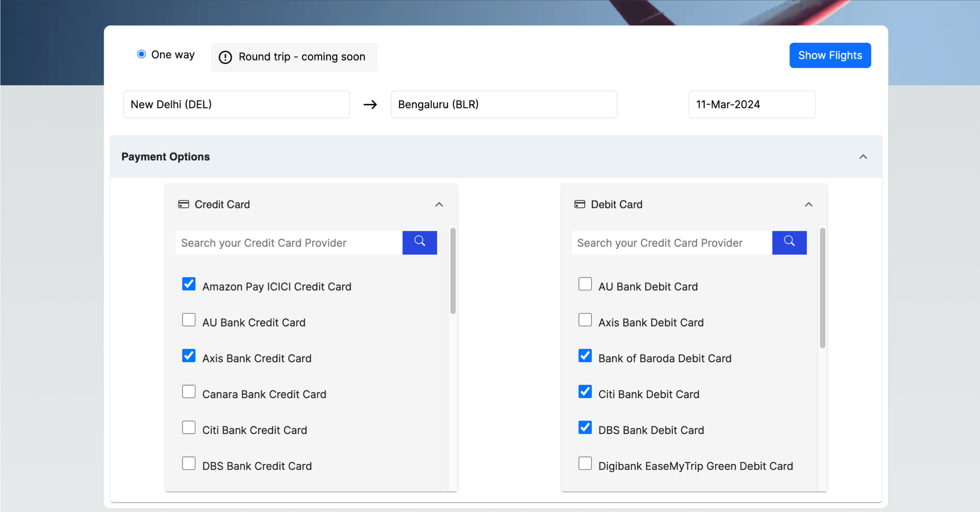The width and height of the screenshot is (980, 512).
Task: Check Axis Bank Debit Card
Action: point(585,320)
